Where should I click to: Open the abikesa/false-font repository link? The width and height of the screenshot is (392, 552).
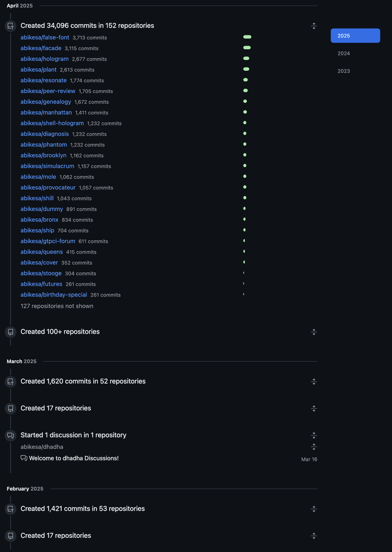[x=45, y=37]
